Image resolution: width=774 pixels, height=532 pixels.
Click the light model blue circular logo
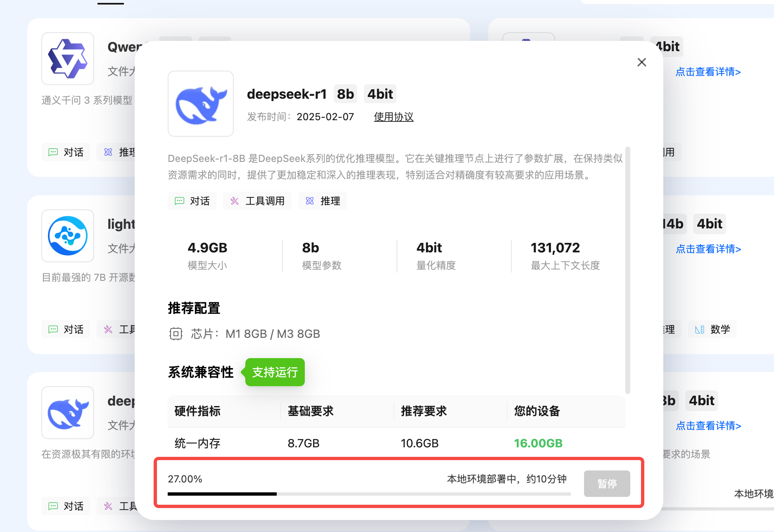pyautogui.click(x=68, y=236)
